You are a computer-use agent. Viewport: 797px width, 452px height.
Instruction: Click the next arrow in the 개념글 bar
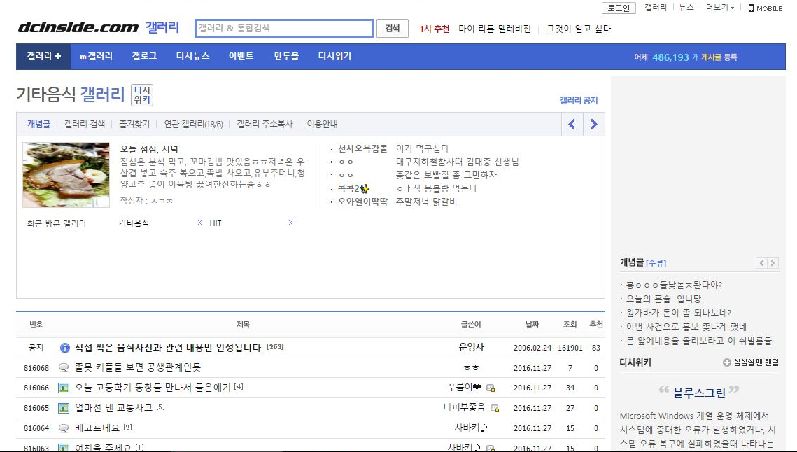point(594,124)
